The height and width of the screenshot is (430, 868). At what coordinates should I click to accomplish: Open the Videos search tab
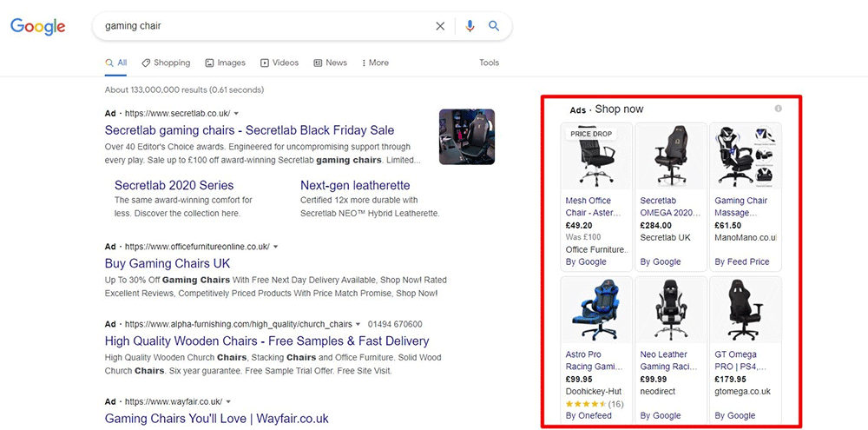pyautogui.click(x=279, y=63)
